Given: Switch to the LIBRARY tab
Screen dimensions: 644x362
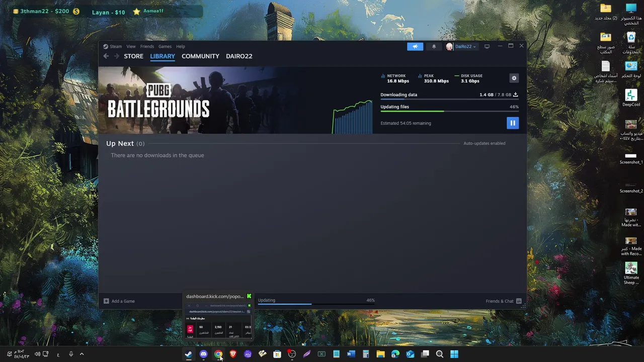Looking at the screenshot, I should click(163, 56).
